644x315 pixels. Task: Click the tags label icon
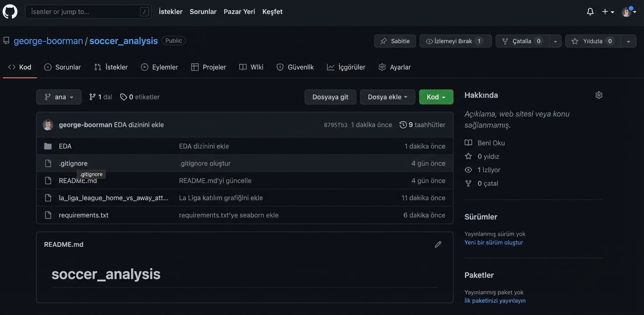coord(123,97)
